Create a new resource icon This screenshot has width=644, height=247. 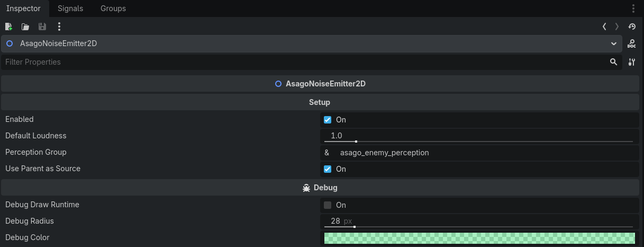8,27
